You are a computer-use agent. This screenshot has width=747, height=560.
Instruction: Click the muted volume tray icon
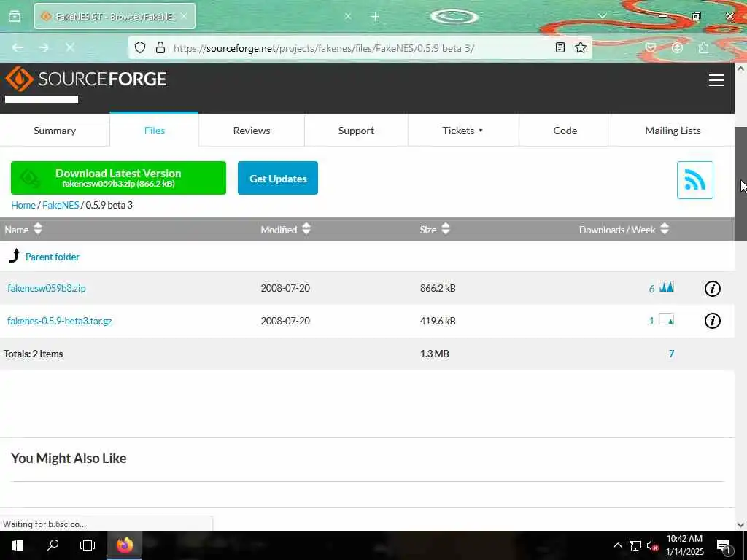pyautogui.click(x=652, y=545)
